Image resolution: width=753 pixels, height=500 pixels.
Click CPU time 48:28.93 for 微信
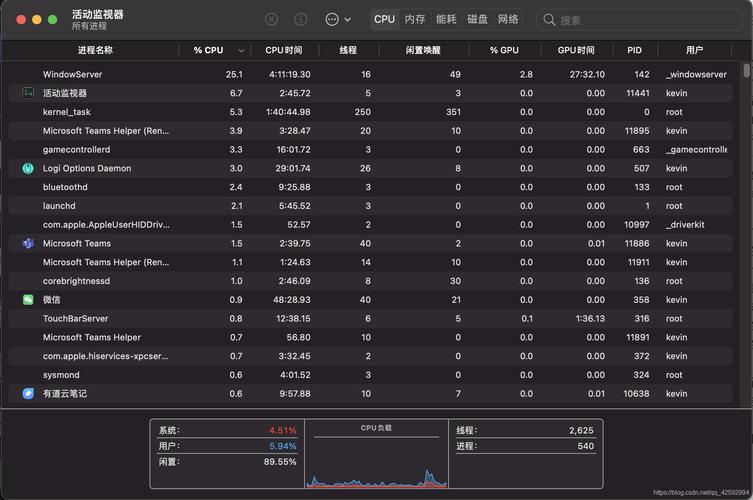coord(292,300)
